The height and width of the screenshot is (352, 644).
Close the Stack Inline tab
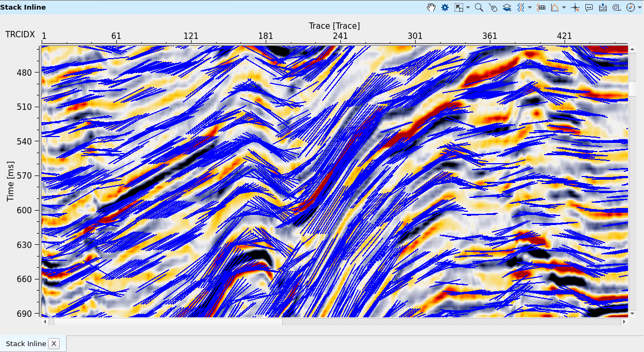54,344
